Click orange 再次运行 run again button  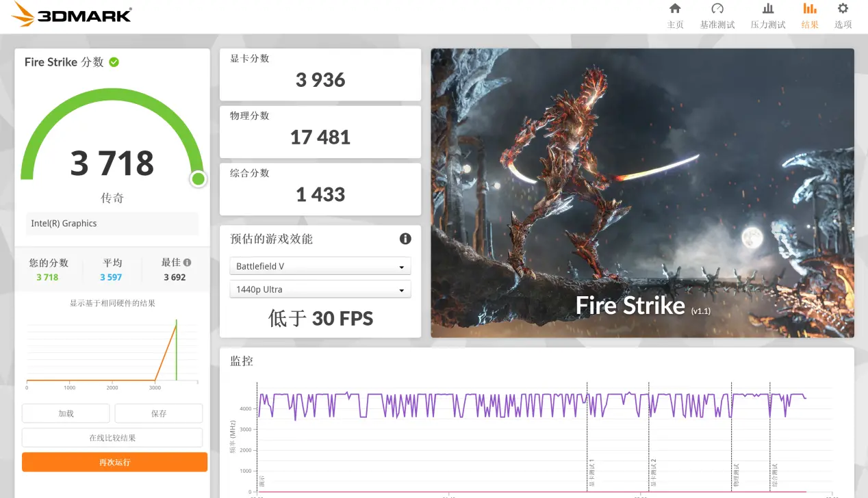point(114,462)
